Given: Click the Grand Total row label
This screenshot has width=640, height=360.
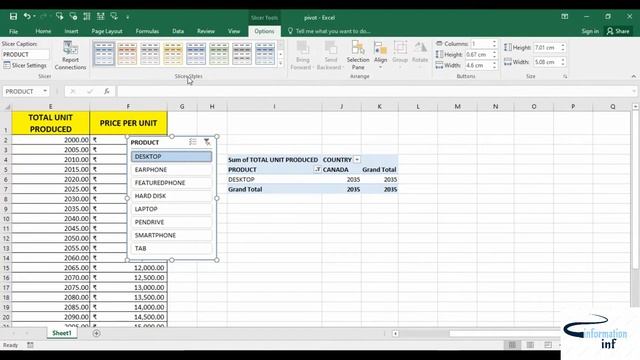Looking at the screenshot, I should (x=245, y=189).
